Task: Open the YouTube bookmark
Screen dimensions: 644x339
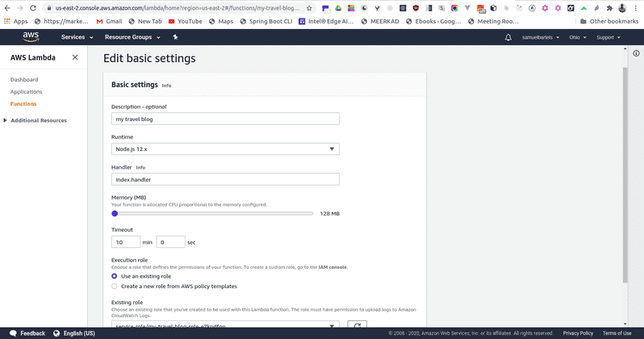Action: click(186, 21)
